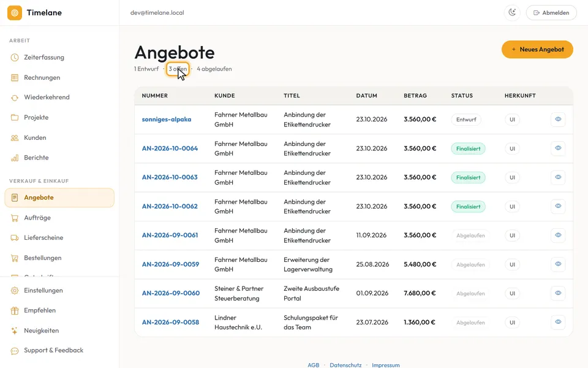Open offer AN-2026-10-0064
588x368 pixels.
click(170, 148)
